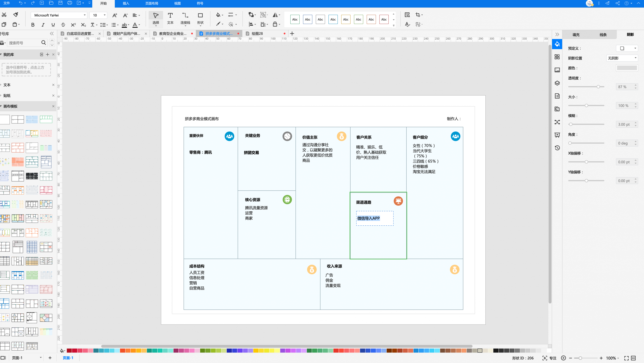
Task: Click the fill bucket icon in ribbon
Action: pos(218,15)
